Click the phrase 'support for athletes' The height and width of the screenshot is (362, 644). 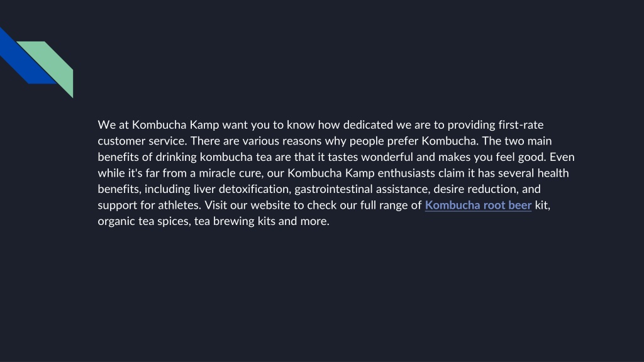pyautogui.click(x=150, y=206)
